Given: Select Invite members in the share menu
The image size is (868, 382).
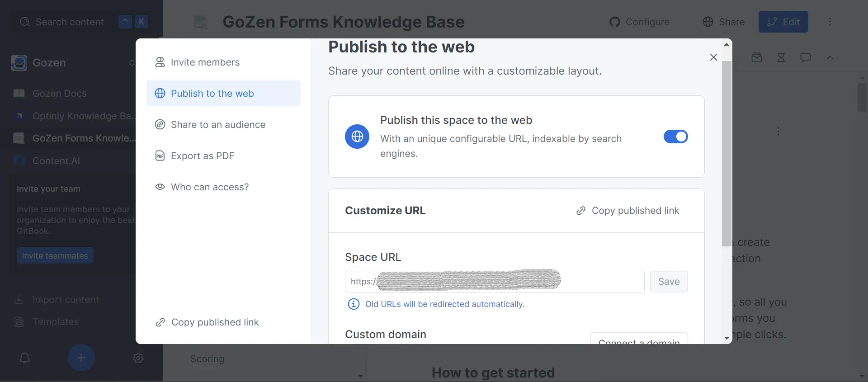Looking at the screenshot, I should 205,62.
